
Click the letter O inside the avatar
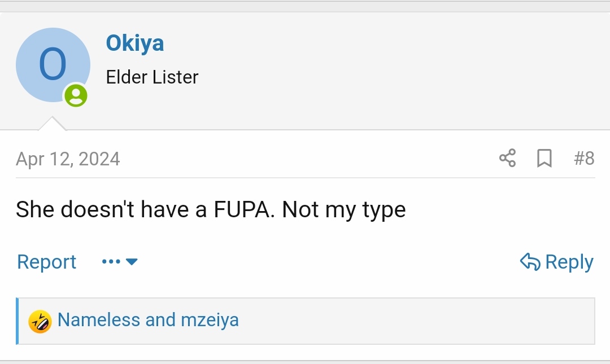click(53, 64)
